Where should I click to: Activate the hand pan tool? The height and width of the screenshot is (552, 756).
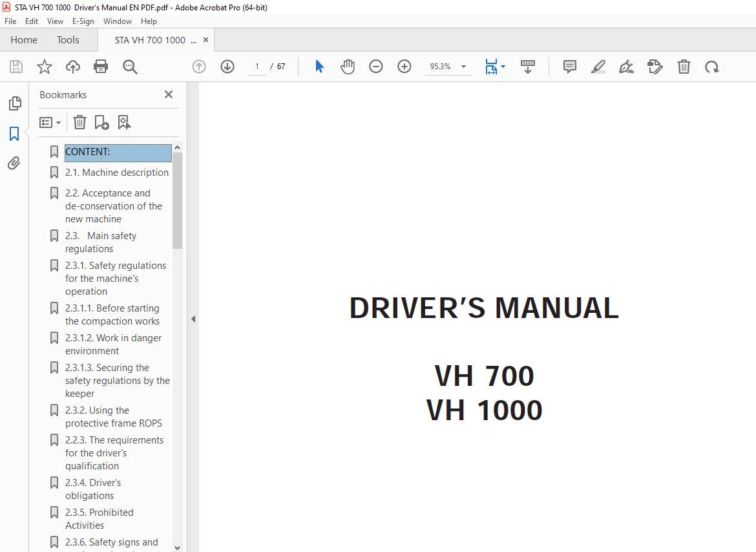pos(347,67)
